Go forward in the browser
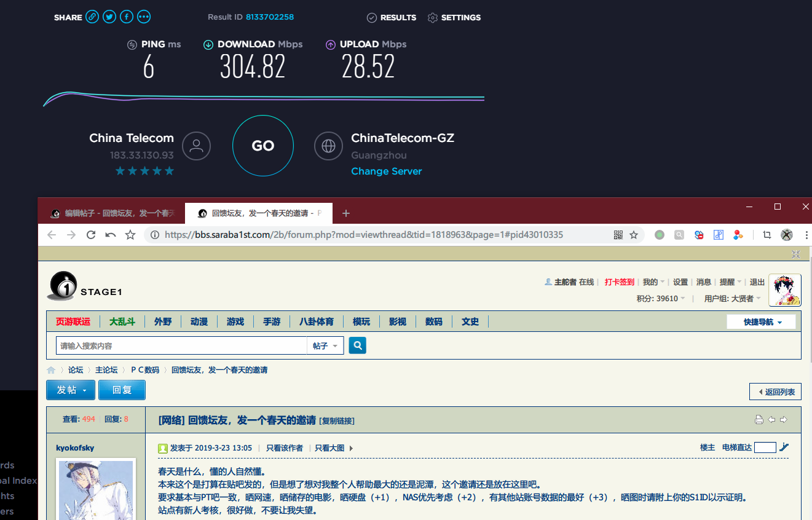The width and height of the screenshot is (812, 520). [71, 235]
